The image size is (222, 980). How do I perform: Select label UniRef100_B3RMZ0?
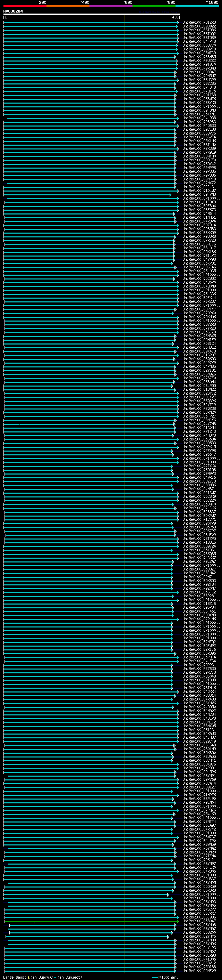pyautogui.click(x=199, y=412)
